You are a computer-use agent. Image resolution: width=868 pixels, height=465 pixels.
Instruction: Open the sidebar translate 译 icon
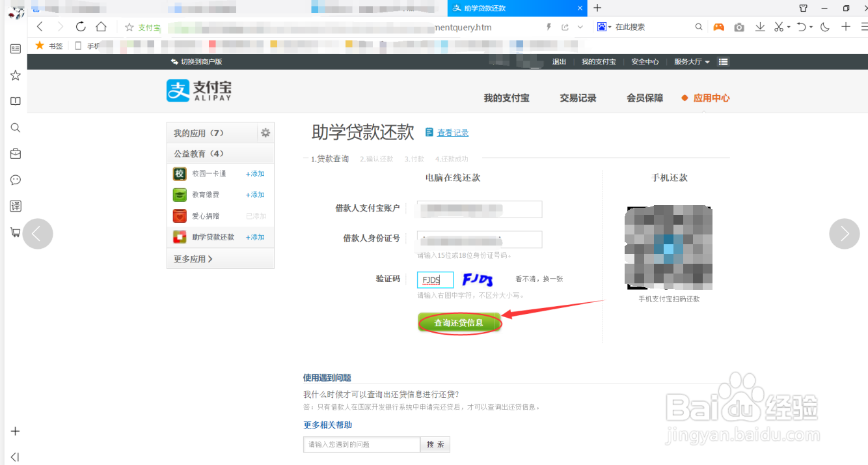(x=16, y=206)
